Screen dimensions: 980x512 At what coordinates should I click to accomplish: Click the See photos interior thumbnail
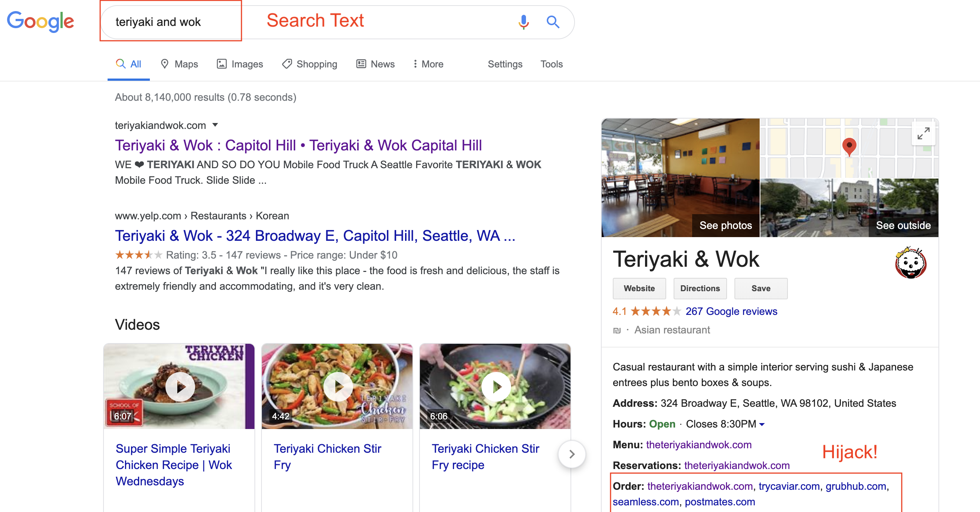click(x=680, y=177)
